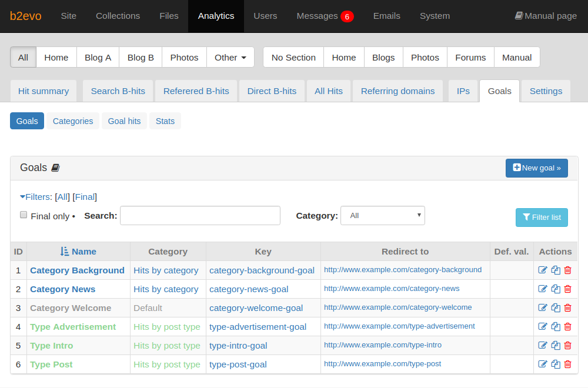Sort the table by Name column
This screenshot has height=388, width=588.
78,252
